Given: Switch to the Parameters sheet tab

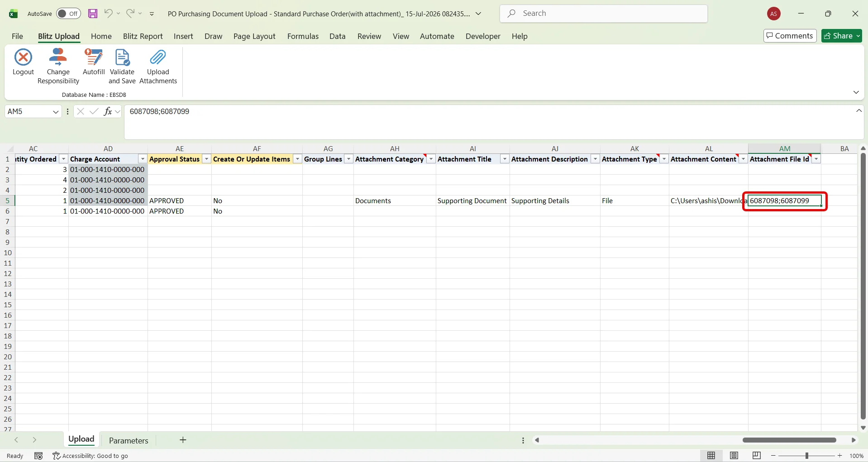Looking at the screenshot, I should click(x=129, y=440).
